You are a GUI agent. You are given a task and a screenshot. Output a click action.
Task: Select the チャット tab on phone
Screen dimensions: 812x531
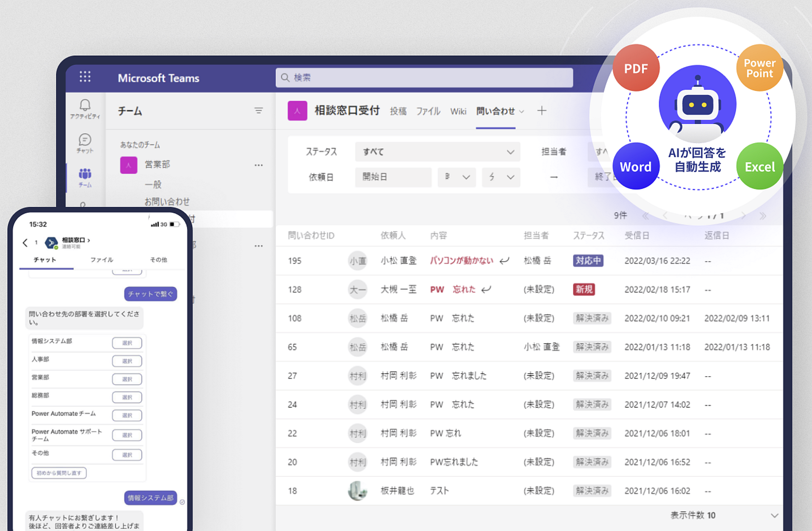[x=45, y=259]
